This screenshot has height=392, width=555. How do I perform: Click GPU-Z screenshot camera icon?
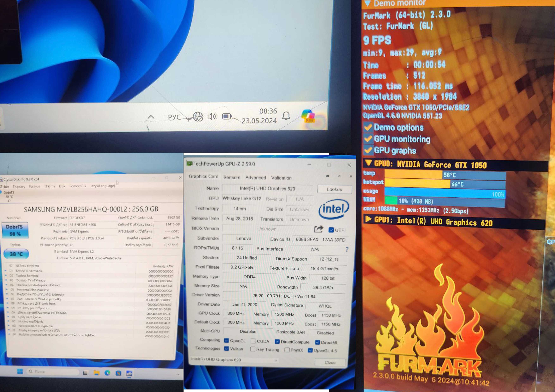point(327,176)
